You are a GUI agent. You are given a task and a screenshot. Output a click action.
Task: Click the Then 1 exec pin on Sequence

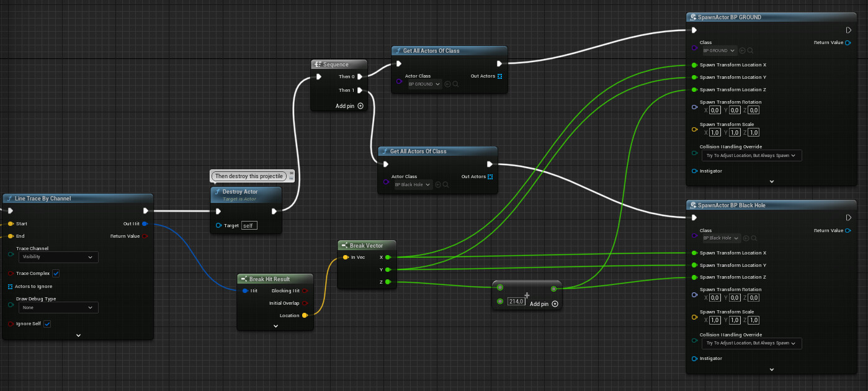click(x=360, y=90)
